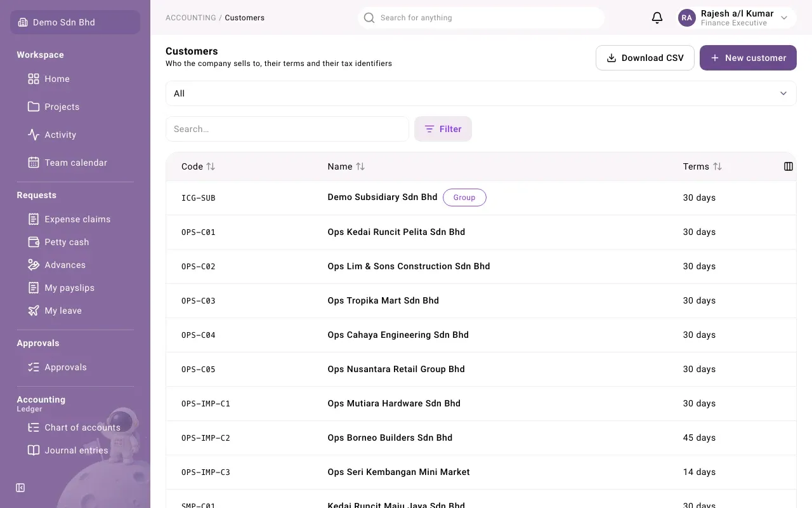Select Ops Lim & Sons Construction Sdn Bhd
This screenshot has width=812, height=508.
pos(409,266)
